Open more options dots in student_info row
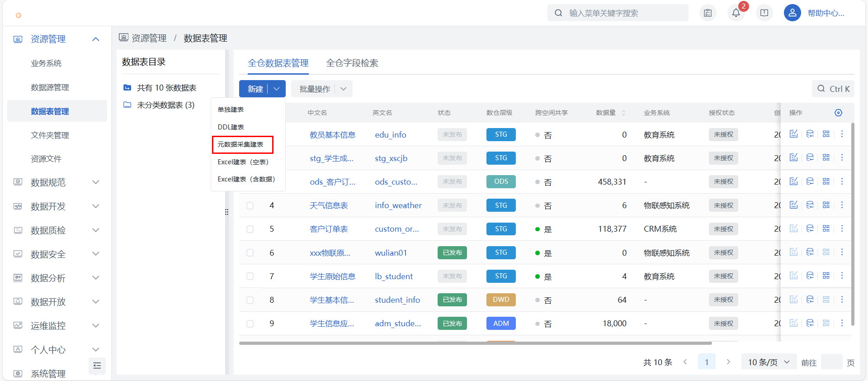 842,300
